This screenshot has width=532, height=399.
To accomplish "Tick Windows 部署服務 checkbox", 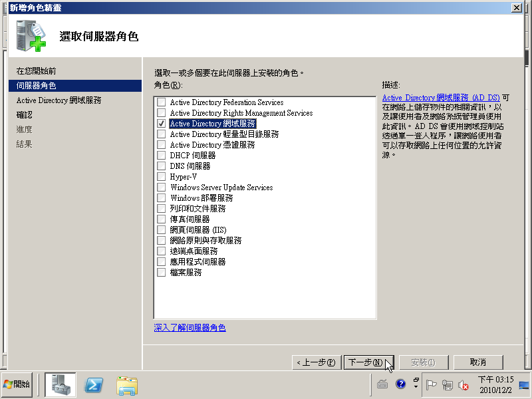I will coord(162,198).
